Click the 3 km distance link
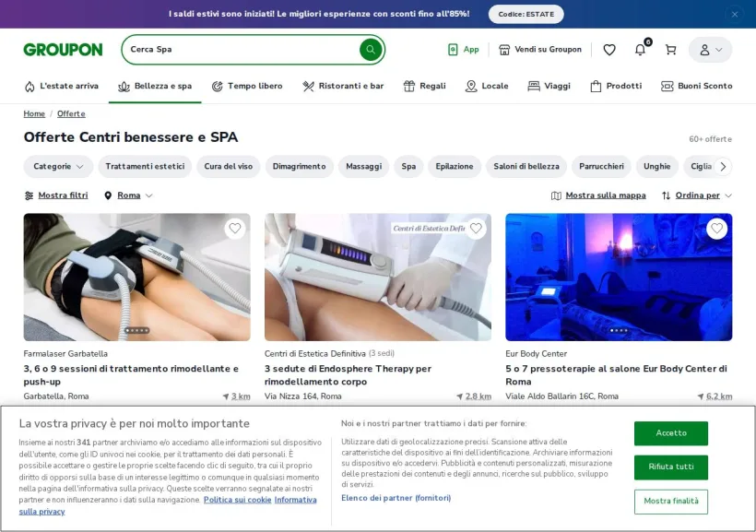Image resolution: width=756 pixels, height=532 pixels. tap(236, 396)
